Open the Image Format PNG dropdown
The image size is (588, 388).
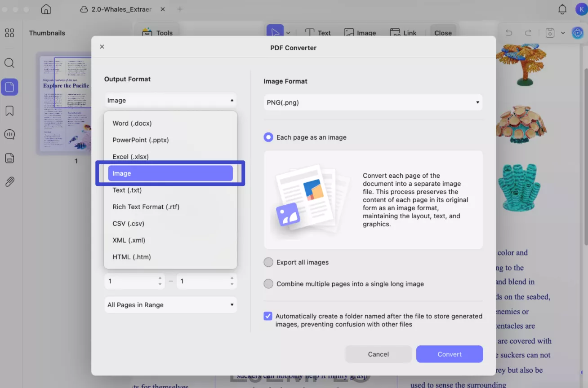[373, 102]
